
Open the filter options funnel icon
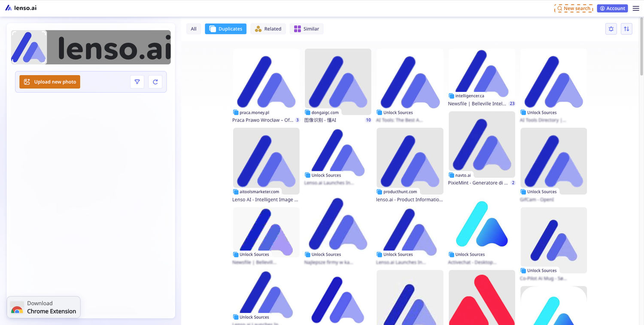(137, 82)
